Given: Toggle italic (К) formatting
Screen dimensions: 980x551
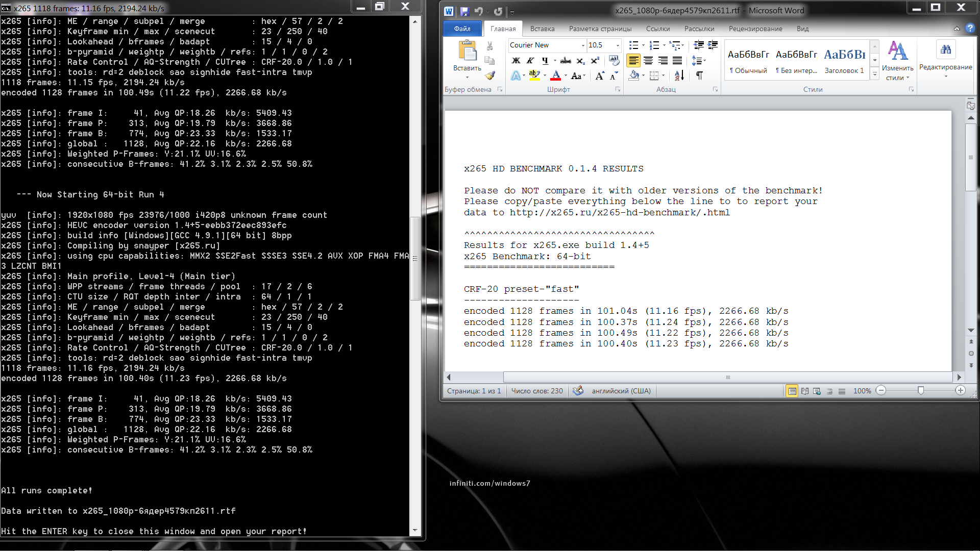Looking at the screenshot, I should [x=530, y=61].
